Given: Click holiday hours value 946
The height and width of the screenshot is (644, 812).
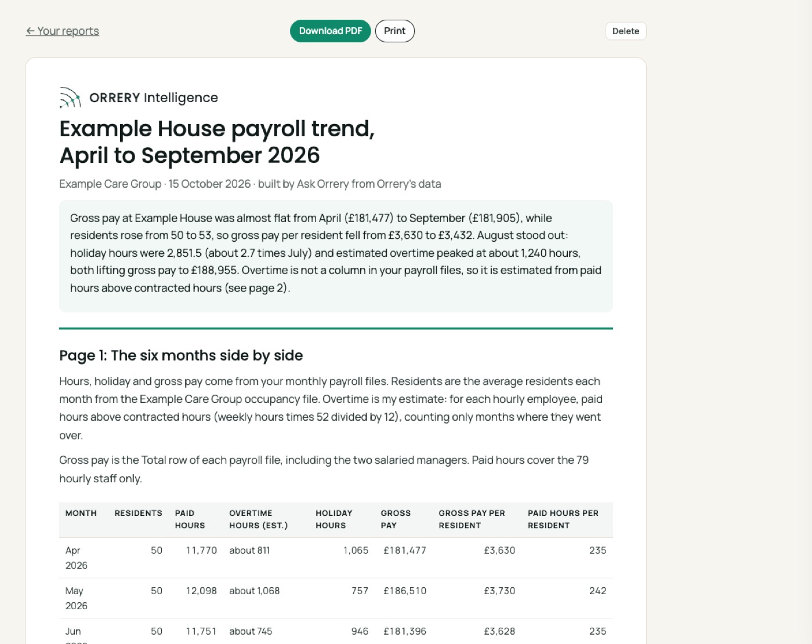Looking at the screenshot, I should click(x=360, y=632).
